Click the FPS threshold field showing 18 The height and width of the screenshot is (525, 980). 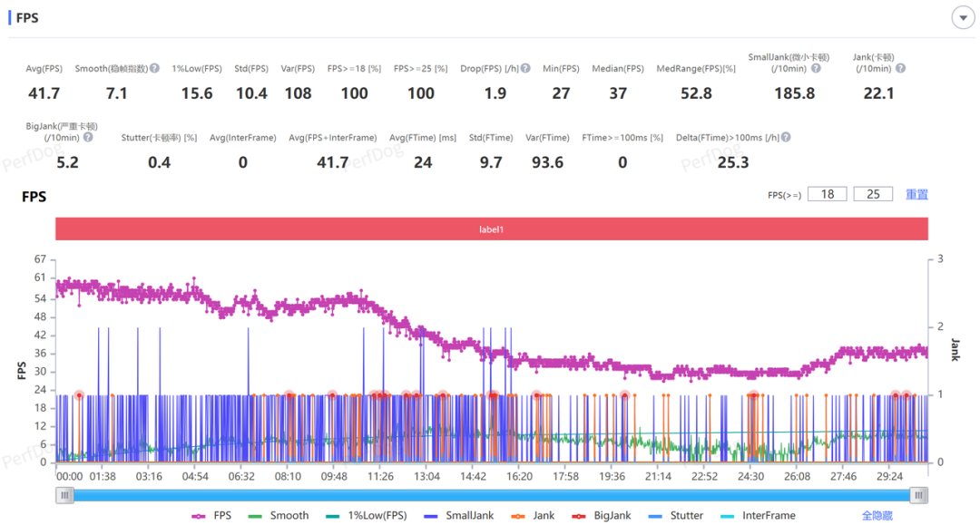827,194
